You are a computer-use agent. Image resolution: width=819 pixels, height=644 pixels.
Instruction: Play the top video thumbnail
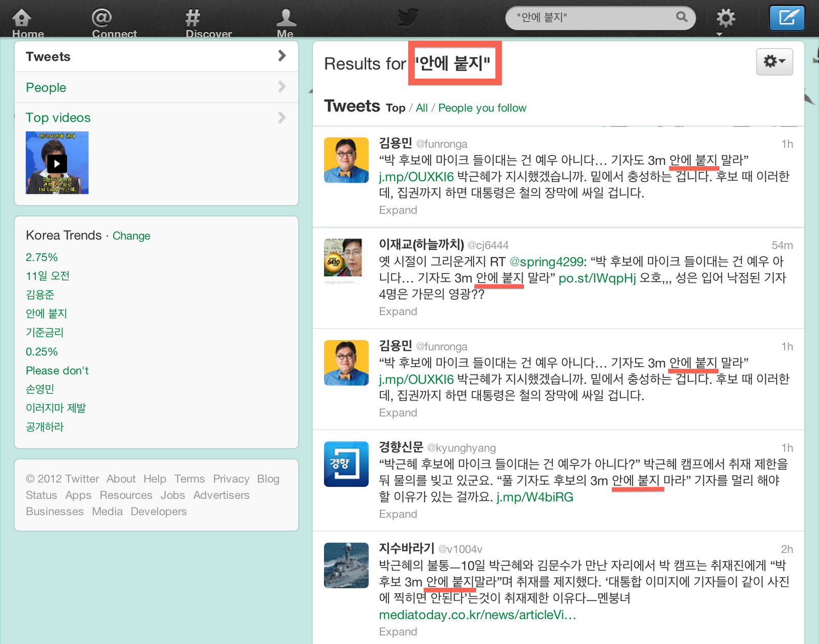[x=57, y=163]
